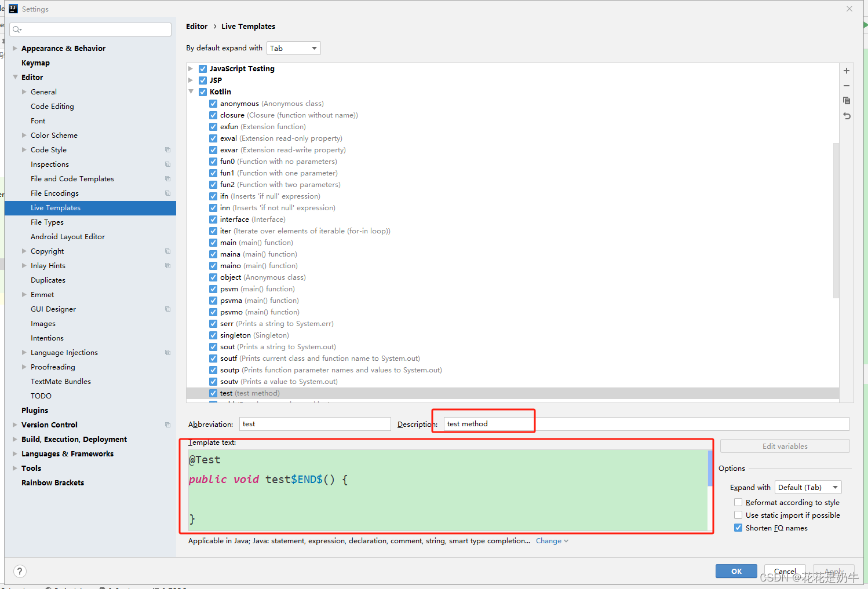
Task: Open Intentions settings page
Action: [x=47, y=338]
